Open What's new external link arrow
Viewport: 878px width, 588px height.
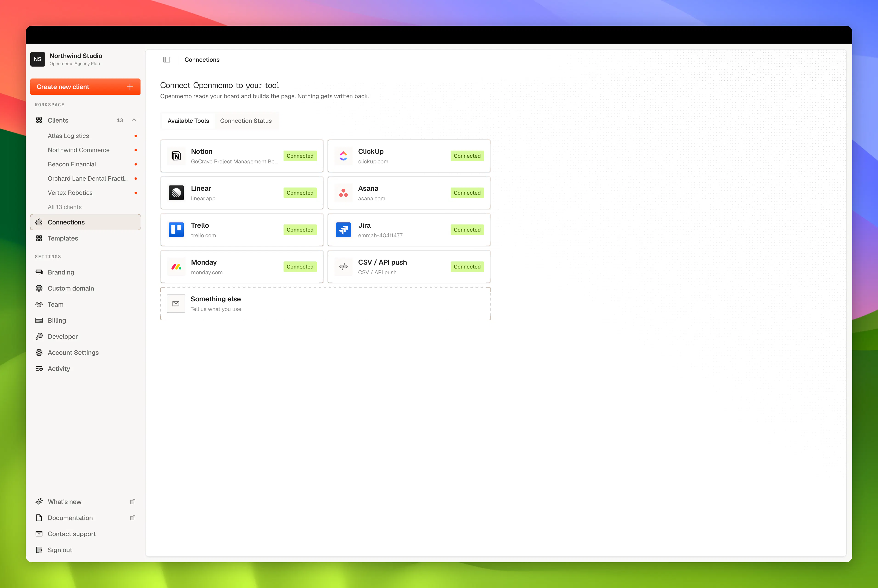(x=132, y=502)
